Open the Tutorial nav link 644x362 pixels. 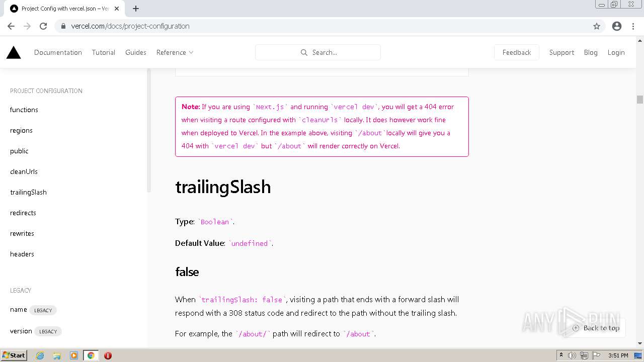pyautogui.click(x=104, y=52)
